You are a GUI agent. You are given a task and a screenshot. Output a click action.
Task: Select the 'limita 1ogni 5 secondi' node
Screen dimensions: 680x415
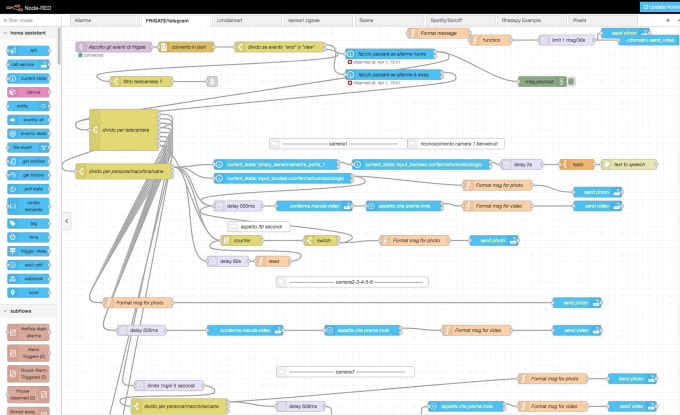[x=169, y=386]
